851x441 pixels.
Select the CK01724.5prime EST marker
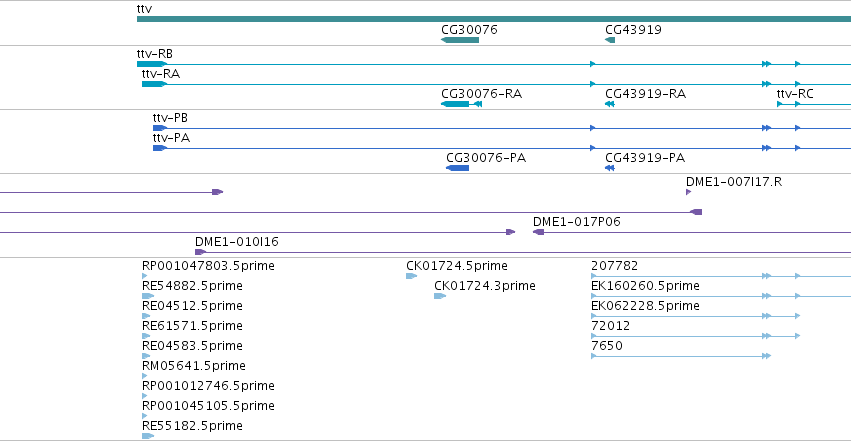tap(411, 276)
